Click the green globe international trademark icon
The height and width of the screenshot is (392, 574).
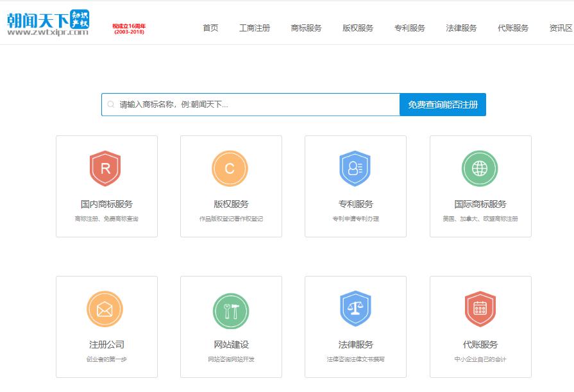(480, 169)
